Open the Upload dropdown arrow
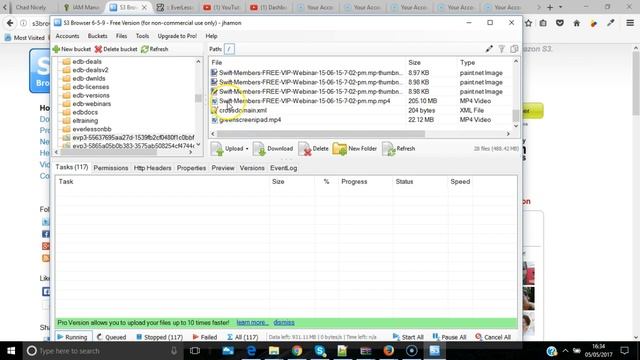 click(x=247, y=149)
